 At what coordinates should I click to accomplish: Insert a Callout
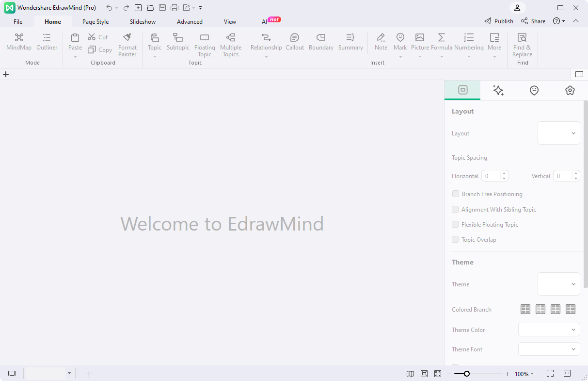pos(295,44)
